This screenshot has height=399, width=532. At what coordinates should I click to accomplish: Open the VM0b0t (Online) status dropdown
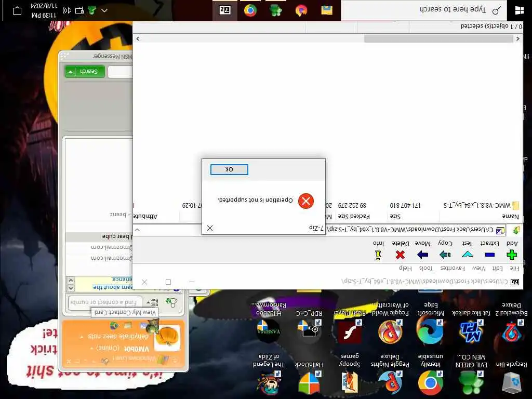[x=91, y=349]
